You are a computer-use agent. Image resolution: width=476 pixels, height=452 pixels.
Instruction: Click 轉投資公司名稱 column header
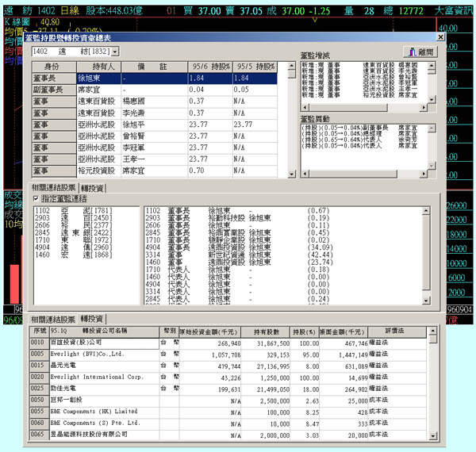tap(105, 331)
